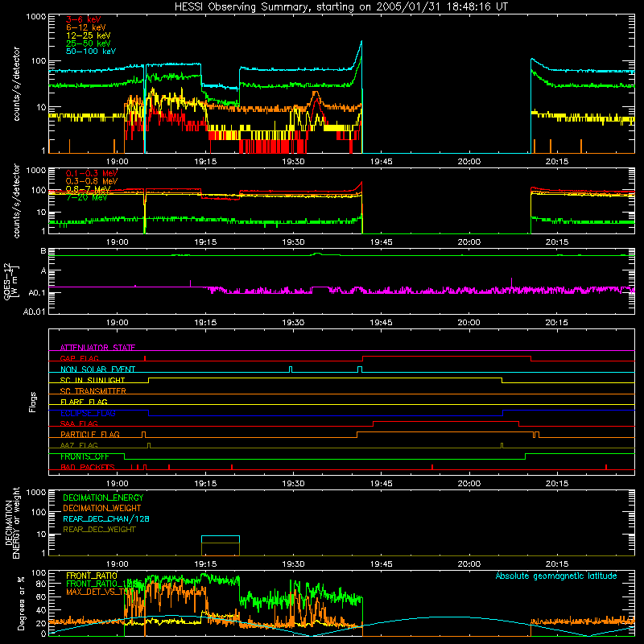Click the REAR_DEC_CHAN/128 legend label
Screen dimensions: 644x644
(106, 518)
